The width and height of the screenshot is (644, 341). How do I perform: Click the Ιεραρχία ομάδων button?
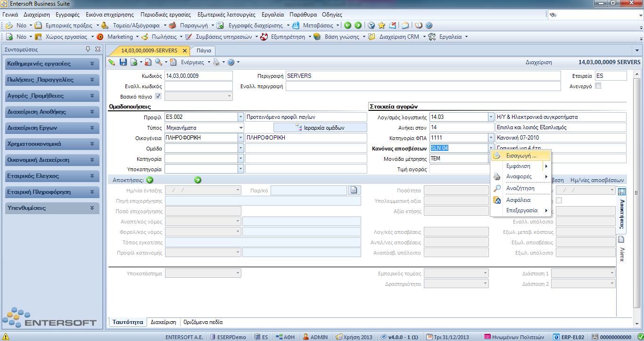320,127
